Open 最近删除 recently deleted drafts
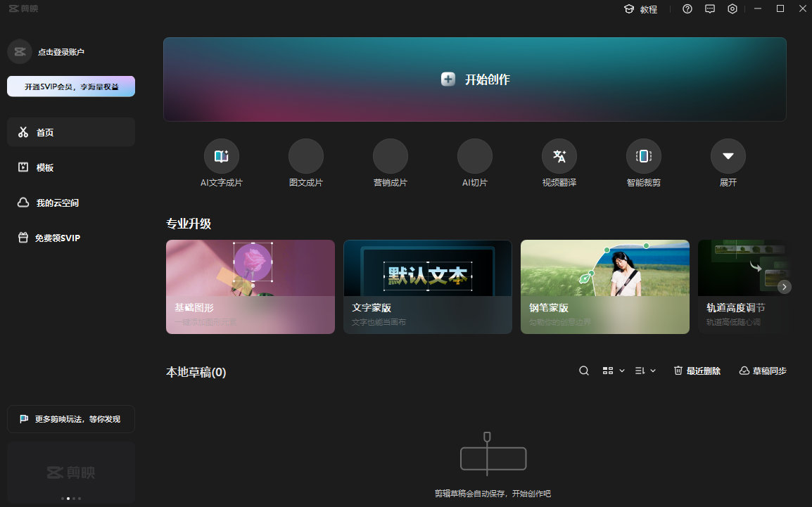Image resolution: width=812 pixels, height=507 pixels. 697,370
